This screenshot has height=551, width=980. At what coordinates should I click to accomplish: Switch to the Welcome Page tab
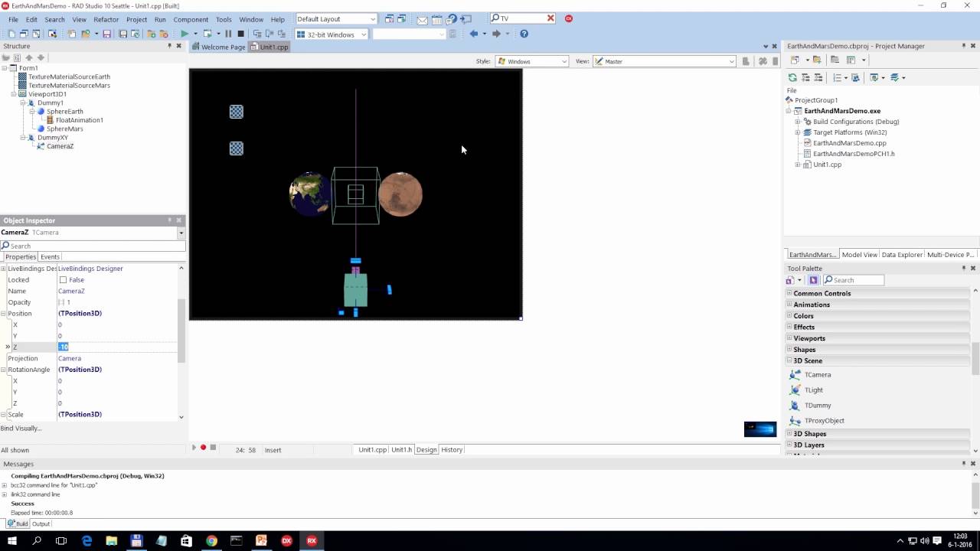point(219,47)
